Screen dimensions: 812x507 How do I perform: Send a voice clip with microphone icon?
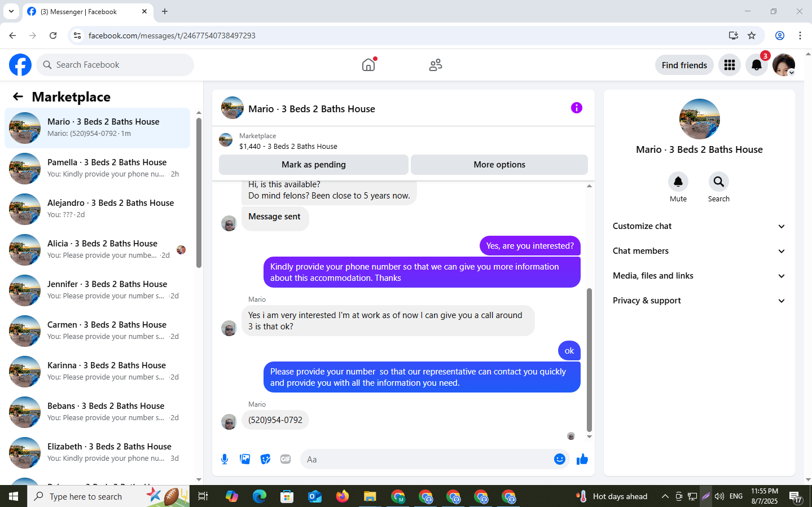[x=225, y=459]
